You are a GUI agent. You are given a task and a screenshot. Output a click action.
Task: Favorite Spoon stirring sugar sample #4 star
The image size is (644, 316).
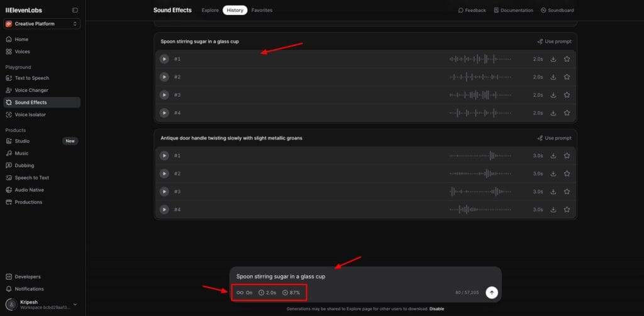point(567,113)
